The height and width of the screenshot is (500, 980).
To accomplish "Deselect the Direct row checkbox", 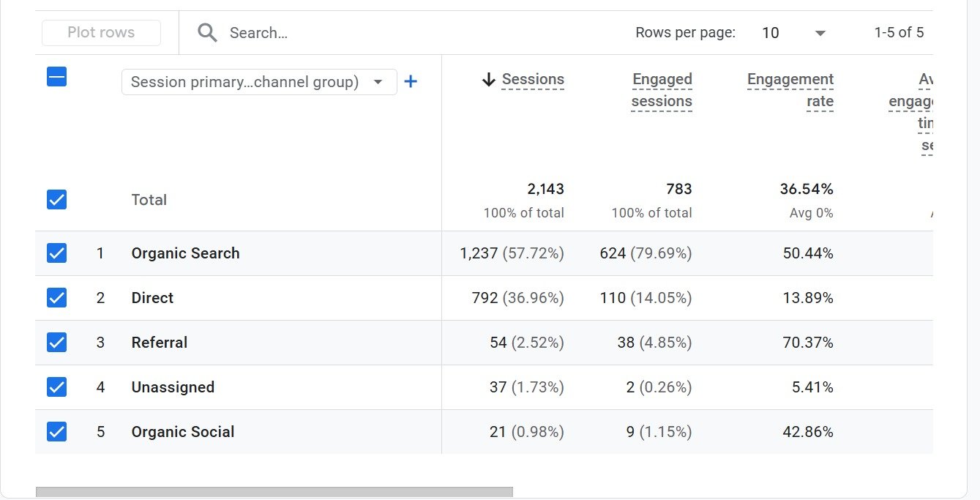I will click(56, 298).
